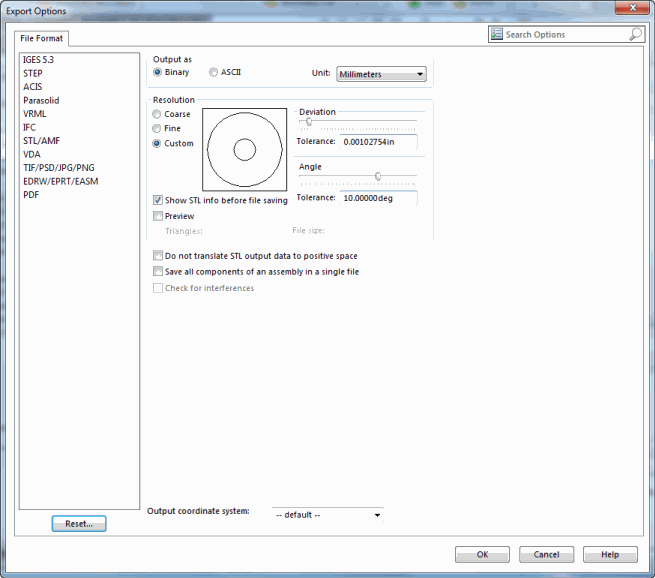Click the Reset... button
Viewport: 655px width, 578px height.
79,524
